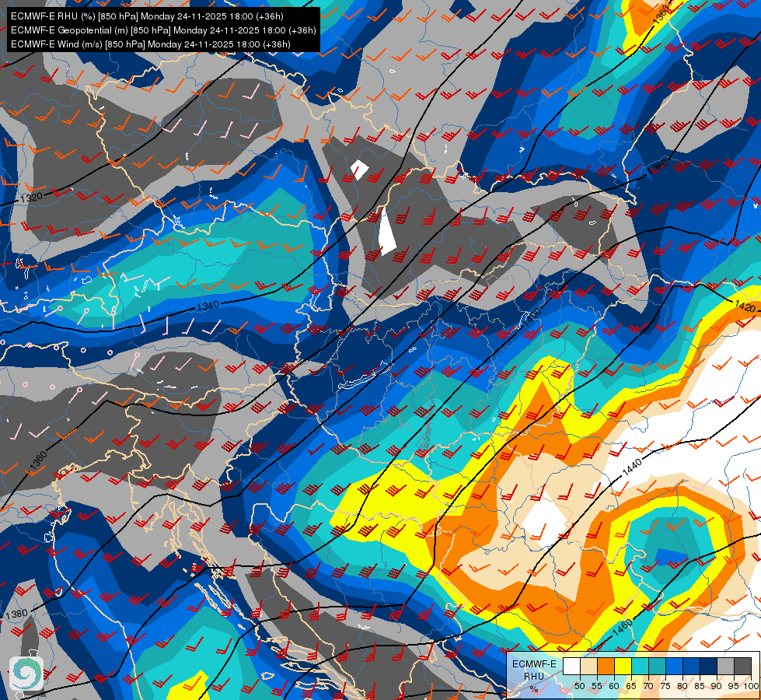Image resolution: width=761 pixels, height=700 pixels.
Task: Click the 1400 geopotential contour label
Action: (531, 317)
